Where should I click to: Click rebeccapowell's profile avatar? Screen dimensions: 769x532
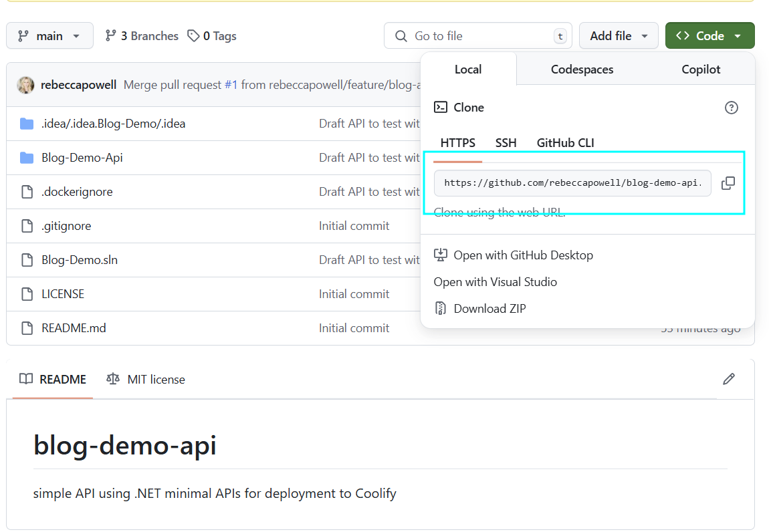(x=25, y=85)
